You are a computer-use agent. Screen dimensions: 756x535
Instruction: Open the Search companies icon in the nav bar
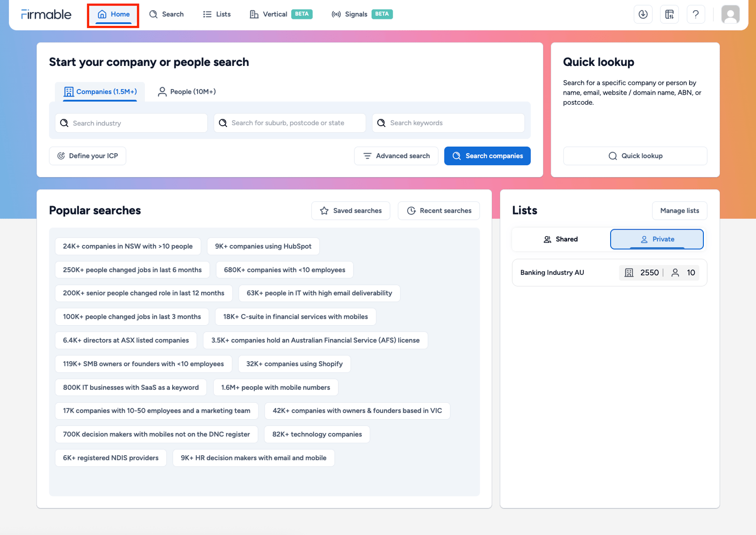pyautogui.click(x=166, y=14)
